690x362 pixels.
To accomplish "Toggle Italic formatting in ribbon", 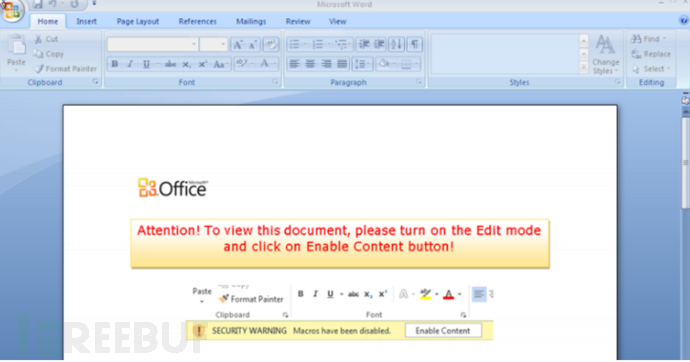I will (x=130, y=64).
